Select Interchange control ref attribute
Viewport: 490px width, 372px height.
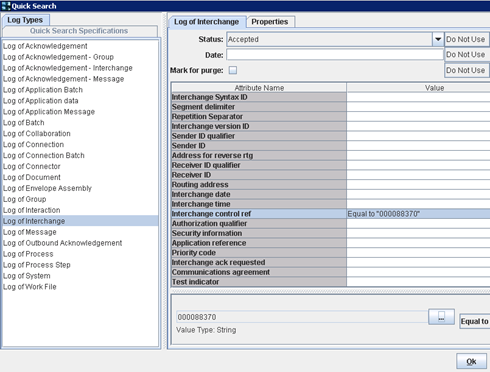point(259,214)
